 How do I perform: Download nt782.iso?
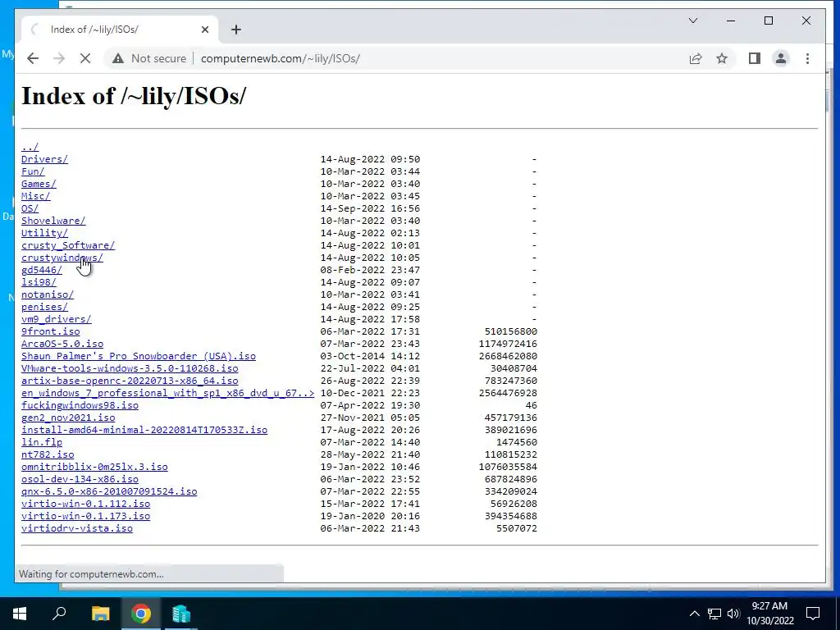[48, 454]
